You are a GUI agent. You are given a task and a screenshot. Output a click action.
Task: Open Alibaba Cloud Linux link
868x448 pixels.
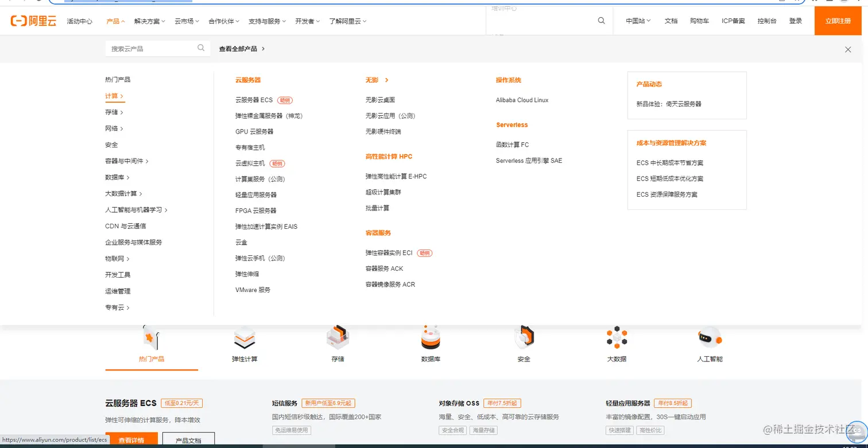point(522,100)
